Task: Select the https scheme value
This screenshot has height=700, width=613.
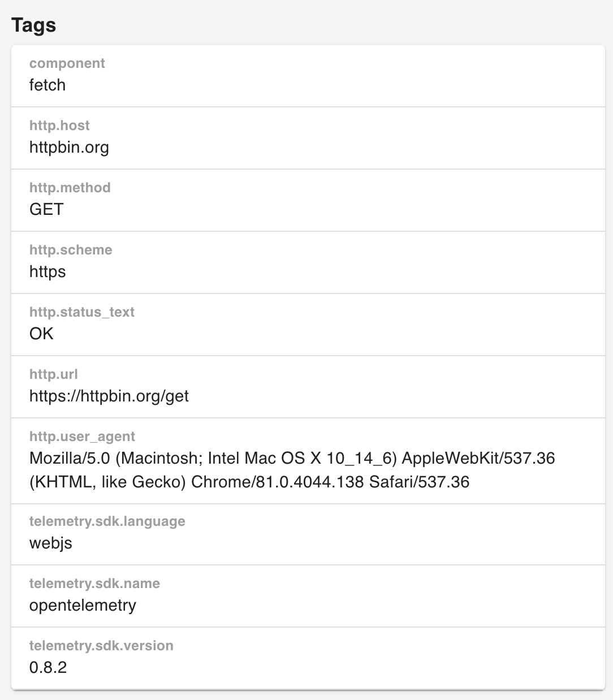Action: (48, 271)
